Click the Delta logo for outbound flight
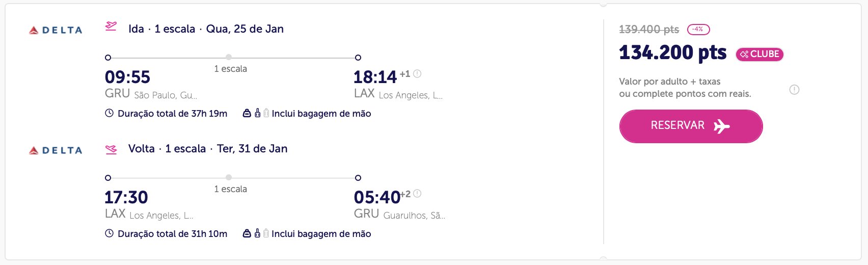868x265 pixels. [56, 30]
